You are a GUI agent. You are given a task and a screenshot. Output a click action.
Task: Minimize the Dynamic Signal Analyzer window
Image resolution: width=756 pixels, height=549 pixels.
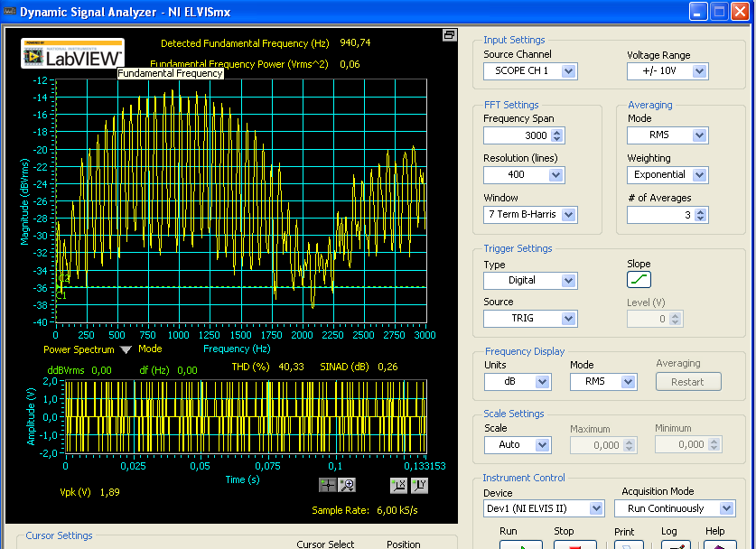[x=697, y=11]
